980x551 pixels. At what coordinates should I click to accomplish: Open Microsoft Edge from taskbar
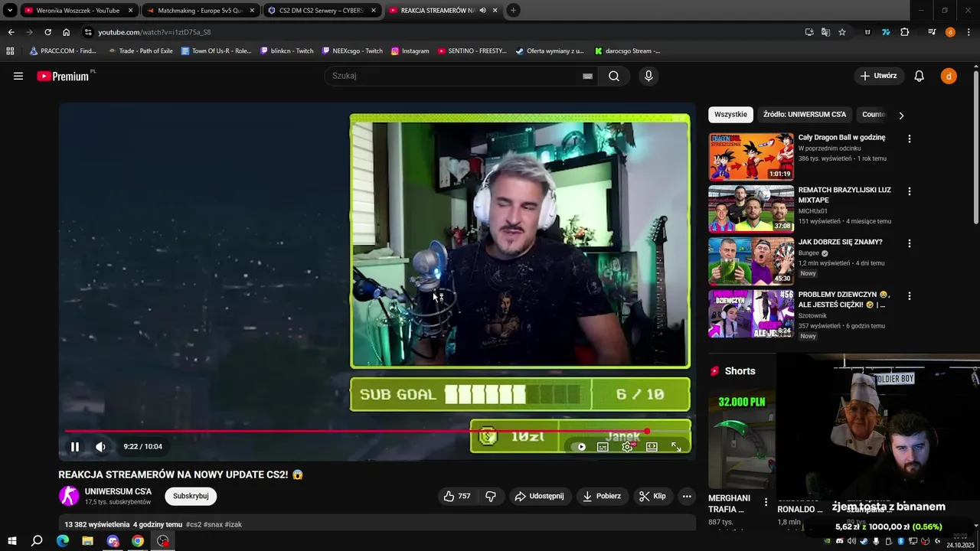[x=63, y=541]
